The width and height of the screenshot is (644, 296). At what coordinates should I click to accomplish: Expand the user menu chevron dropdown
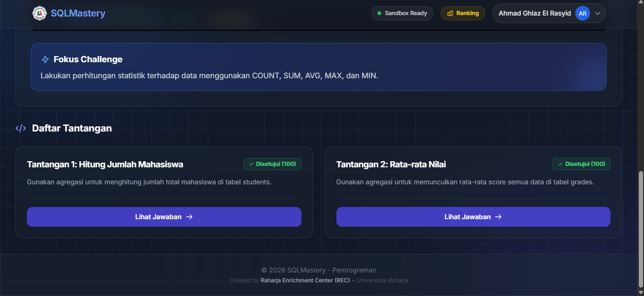coord(598,13)
